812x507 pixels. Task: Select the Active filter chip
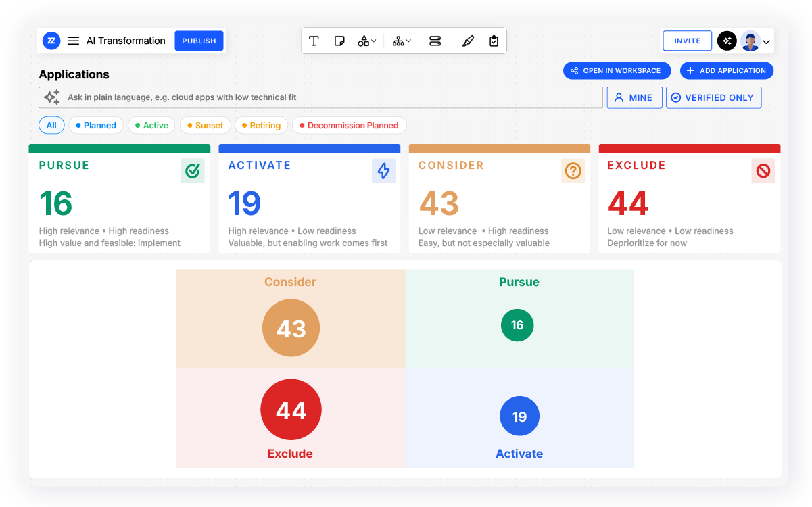(151, 125)
